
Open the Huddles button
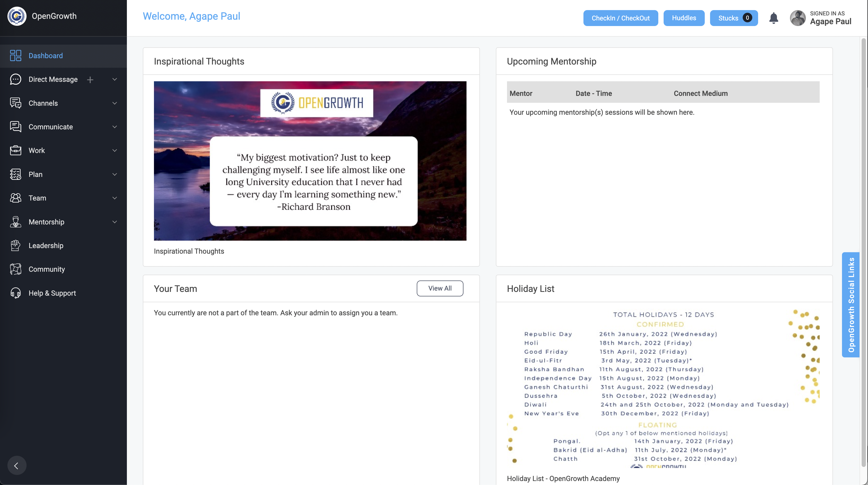click(x=684, y=18)
